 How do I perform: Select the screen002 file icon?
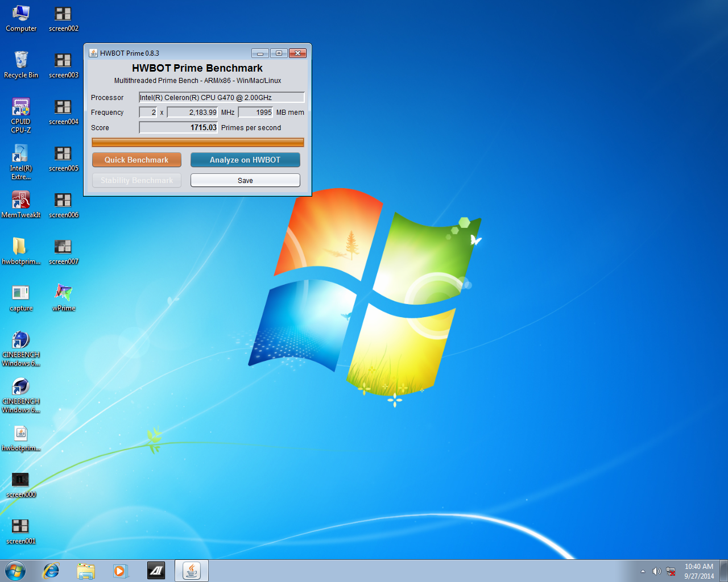click(64, 18)
